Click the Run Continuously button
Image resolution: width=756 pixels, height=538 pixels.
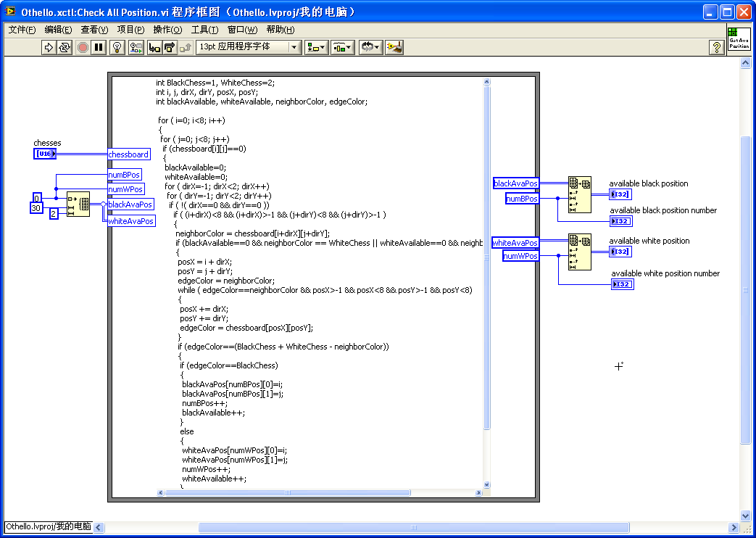click(x=65, y=47)
